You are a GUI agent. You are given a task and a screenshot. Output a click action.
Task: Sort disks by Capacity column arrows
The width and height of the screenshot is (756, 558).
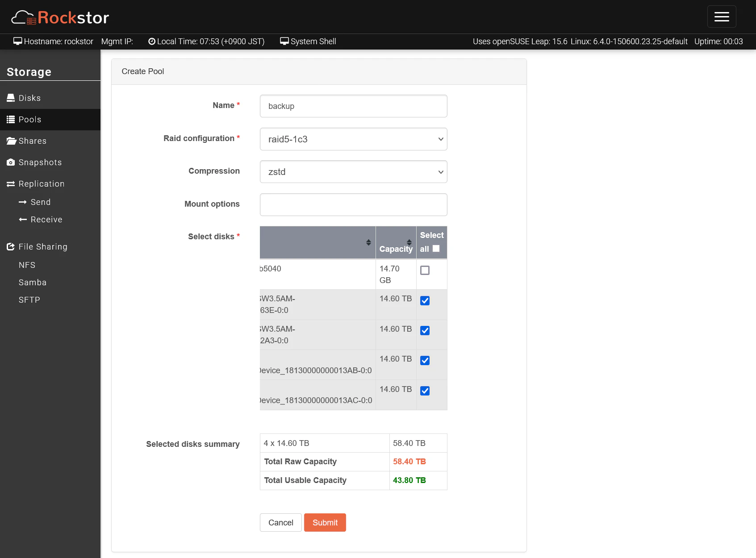(409, 242)
